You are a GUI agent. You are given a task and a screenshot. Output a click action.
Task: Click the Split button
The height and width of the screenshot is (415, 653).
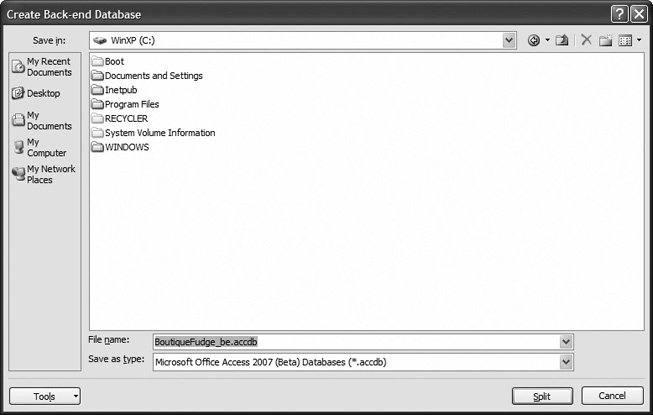[x=542, y=396]
